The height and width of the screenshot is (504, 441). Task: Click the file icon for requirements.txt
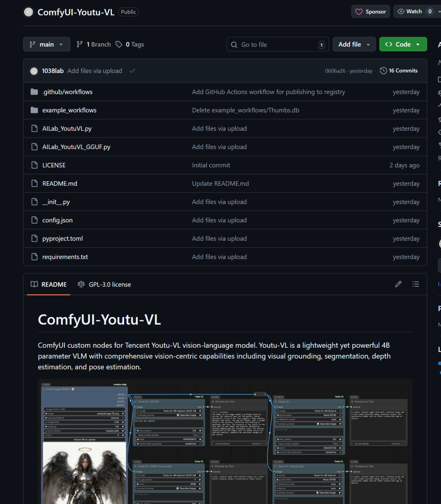point(34,257)
